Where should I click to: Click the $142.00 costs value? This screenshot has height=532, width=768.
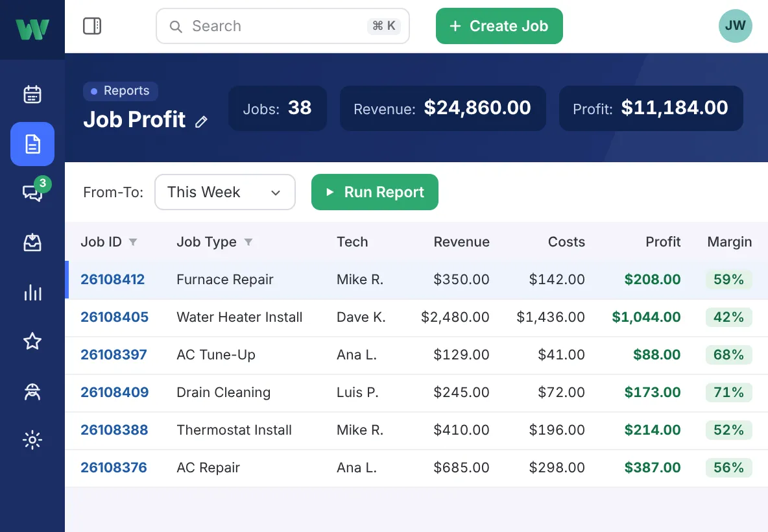(557, 279)
